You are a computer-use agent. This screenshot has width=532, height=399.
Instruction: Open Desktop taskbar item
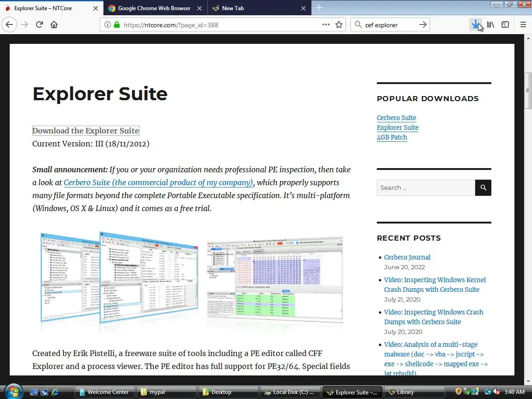[x=228, y=392]
